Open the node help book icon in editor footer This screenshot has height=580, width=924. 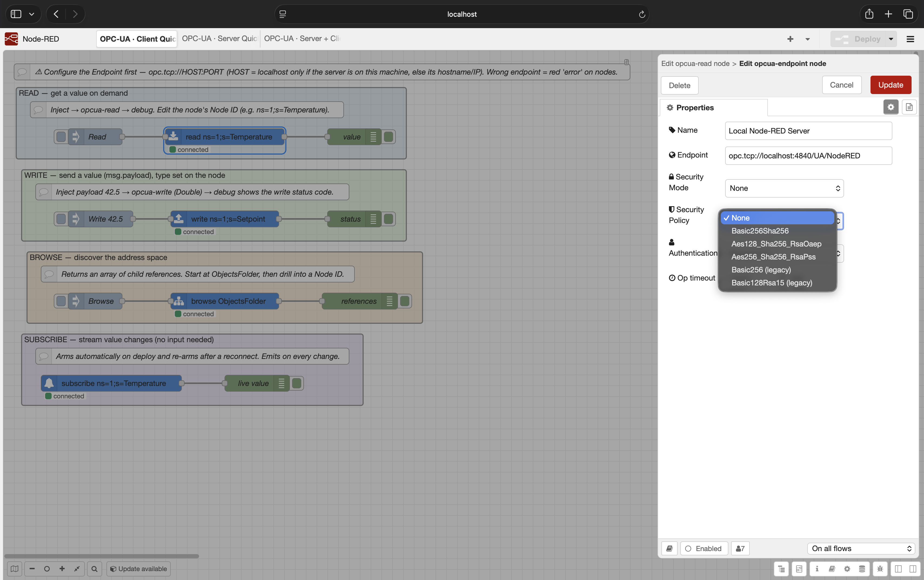[669, 549]
